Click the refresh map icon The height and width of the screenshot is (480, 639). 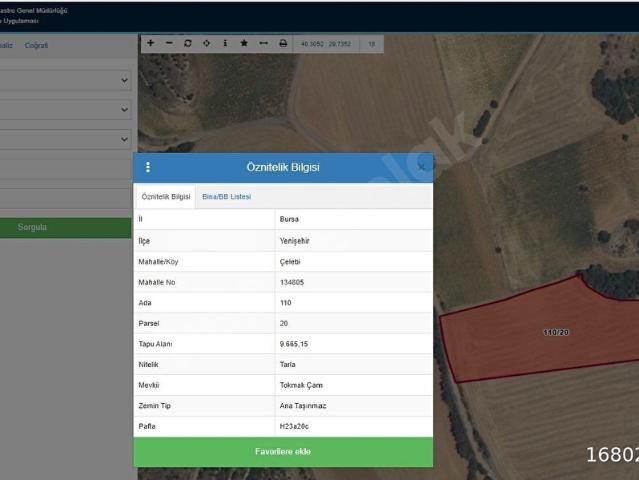pyautogui.click(x=188, y=43)
